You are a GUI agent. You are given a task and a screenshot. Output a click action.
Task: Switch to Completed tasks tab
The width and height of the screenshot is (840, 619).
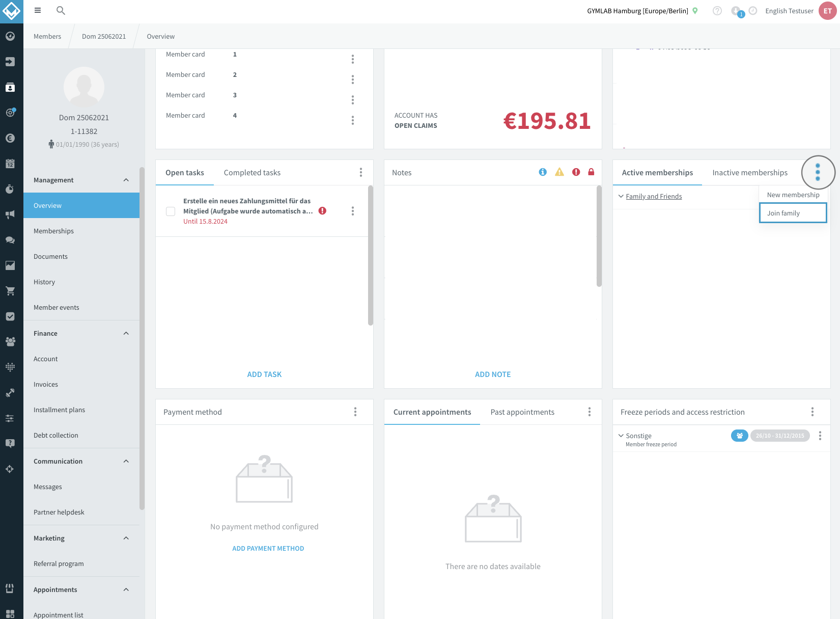252,173
